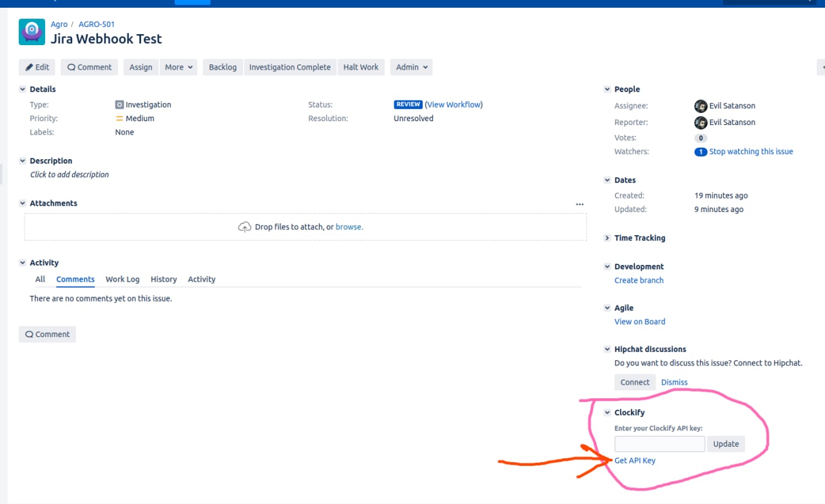Click the Create branch link
The image size is (825, 504).
tap(639, 280)
